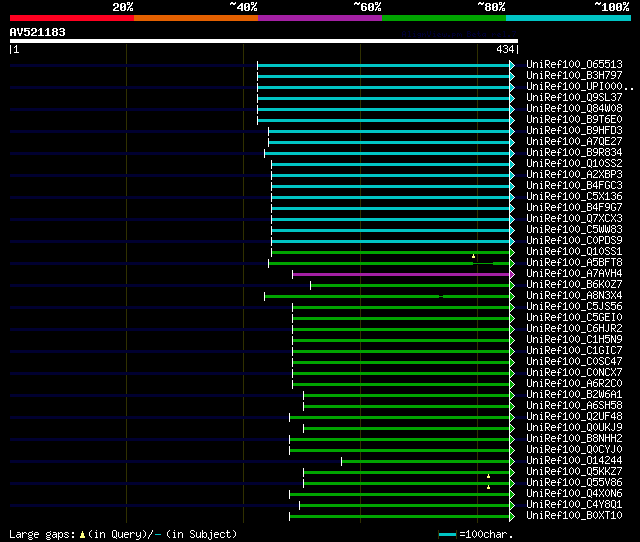The width and height of the screenshot is (640, 542).
Task: Click the UniRef100_Q4X0N6 label
Action: pyautogui.click(x=574, y=494)
